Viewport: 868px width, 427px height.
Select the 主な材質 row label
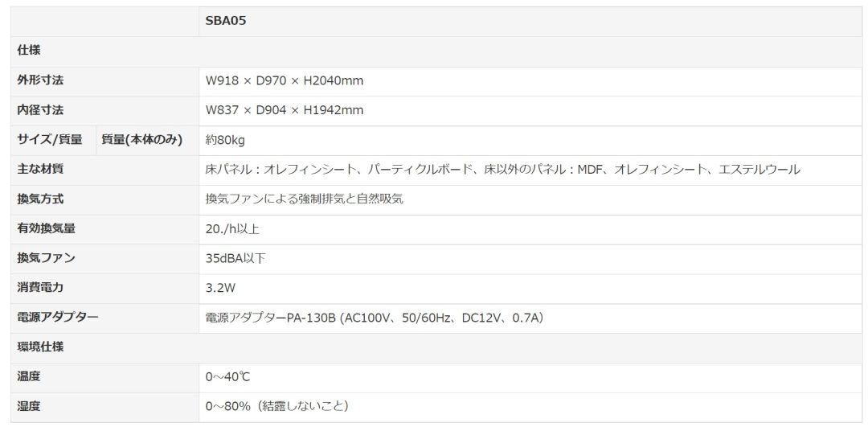[40, 169]
